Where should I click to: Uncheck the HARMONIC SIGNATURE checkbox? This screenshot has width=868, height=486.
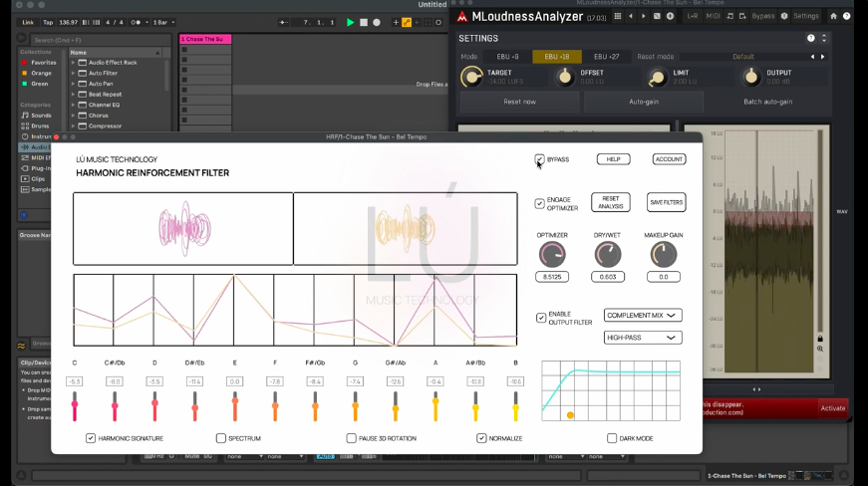pyautogui.click(x=91, y=438)
